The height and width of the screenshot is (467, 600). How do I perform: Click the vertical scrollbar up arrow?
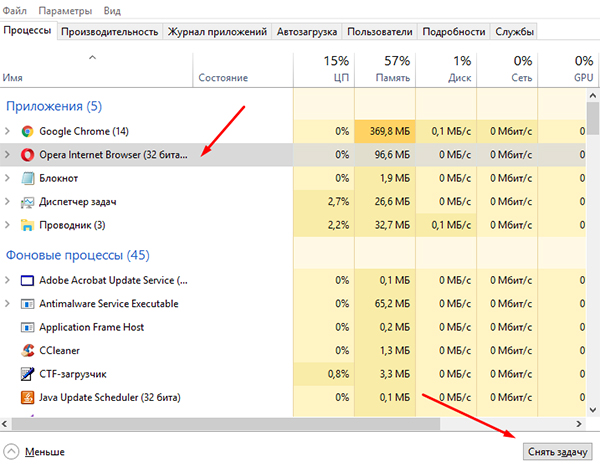coord(593,95)
